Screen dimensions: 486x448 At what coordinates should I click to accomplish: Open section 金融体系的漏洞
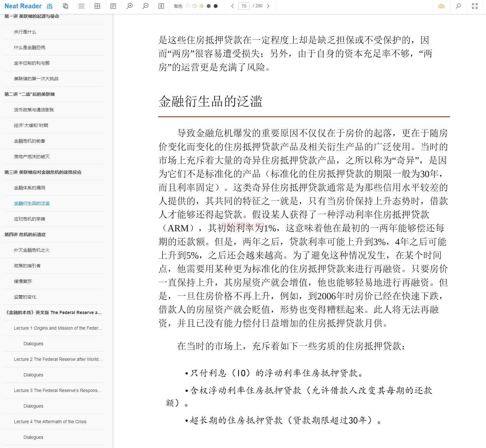(x=30, y=188)
